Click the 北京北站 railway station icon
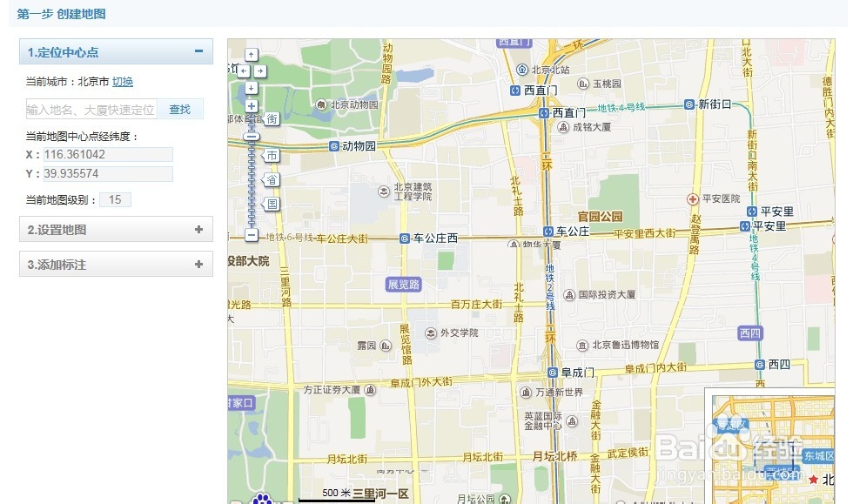 522,70
